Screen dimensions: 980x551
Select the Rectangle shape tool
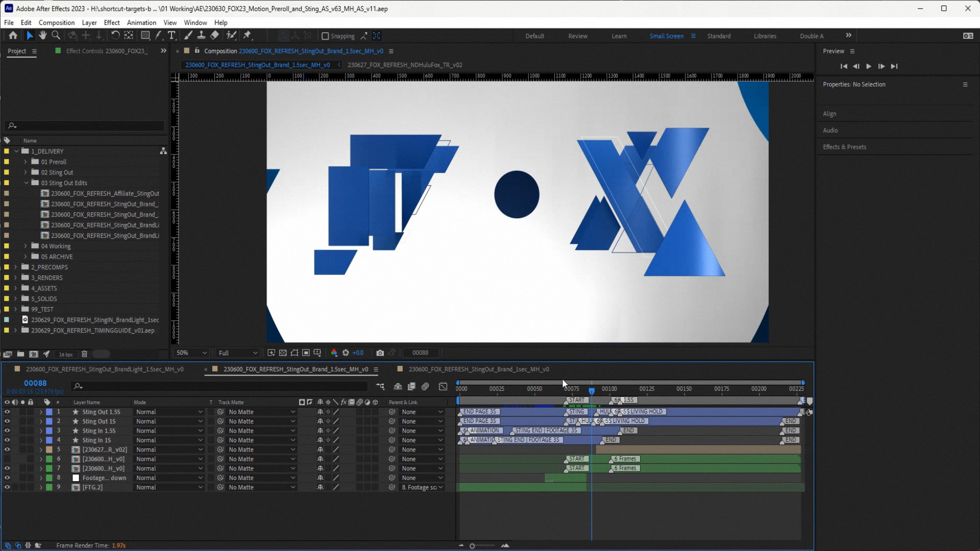click(145, 35)
